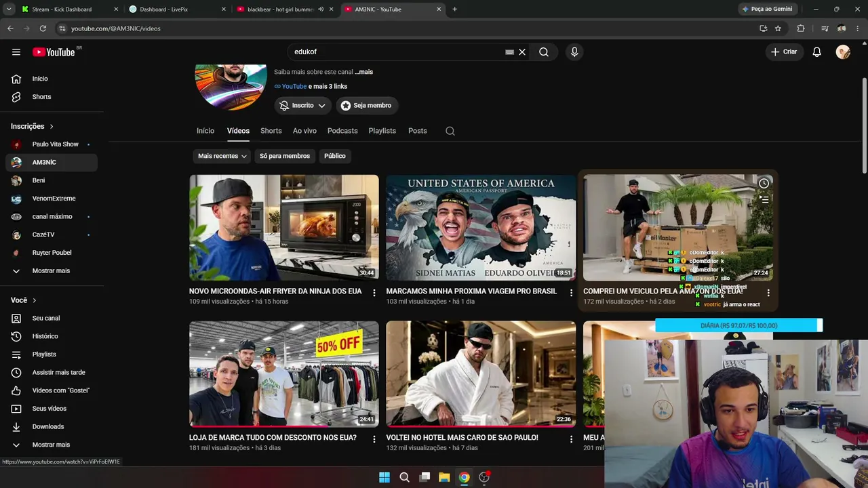868x488 pixels.
Task: Mute the blackbear tab audio
Action: [x=321, y=9]
